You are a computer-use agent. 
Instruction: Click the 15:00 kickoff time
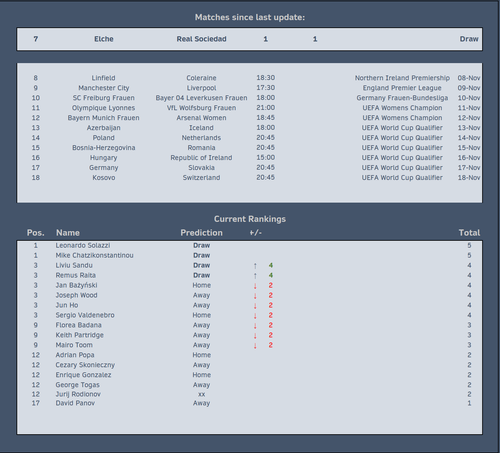pyautogui.click(x=266, y=158)
